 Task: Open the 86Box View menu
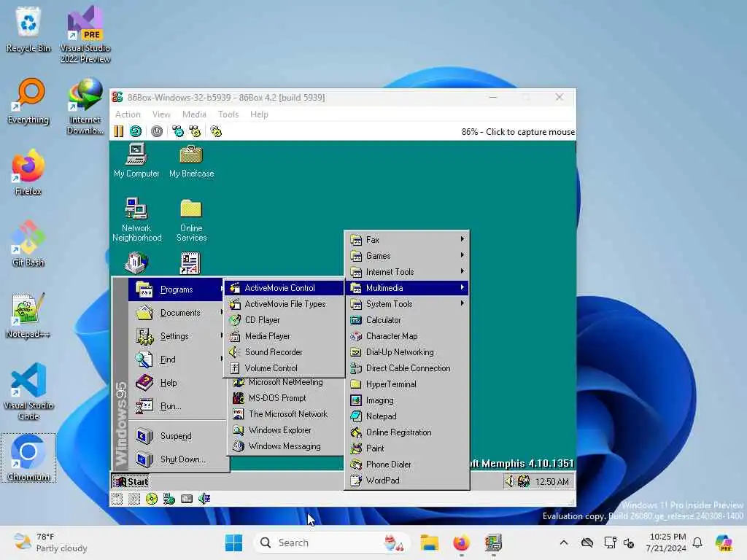pyautogui.click(x=161, y=114)
